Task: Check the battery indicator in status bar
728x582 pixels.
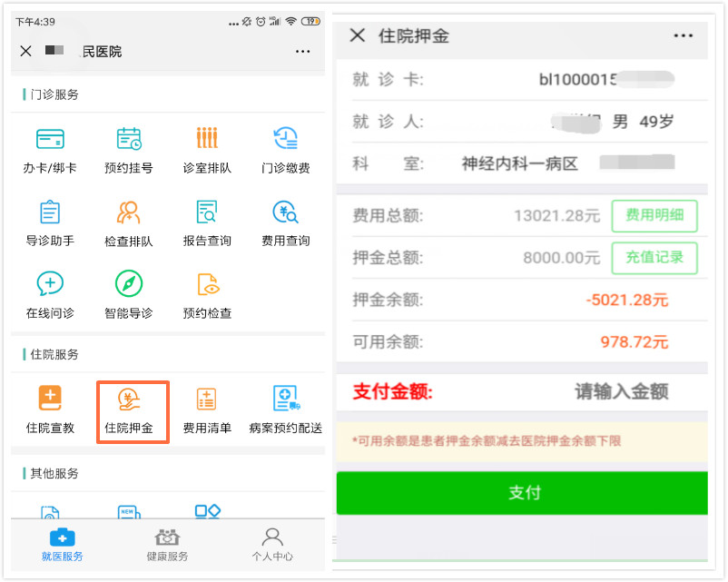Action: click(310, 22)
